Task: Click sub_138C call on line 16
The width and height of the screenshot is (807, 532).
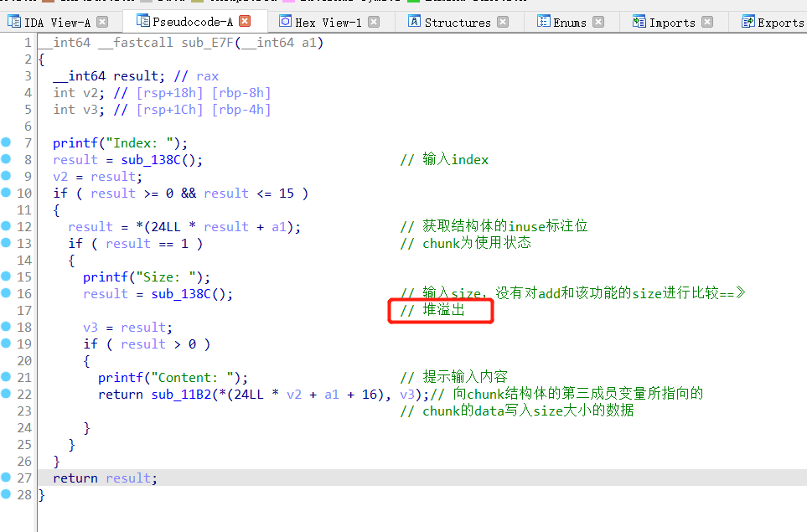Action: [181, 294]
